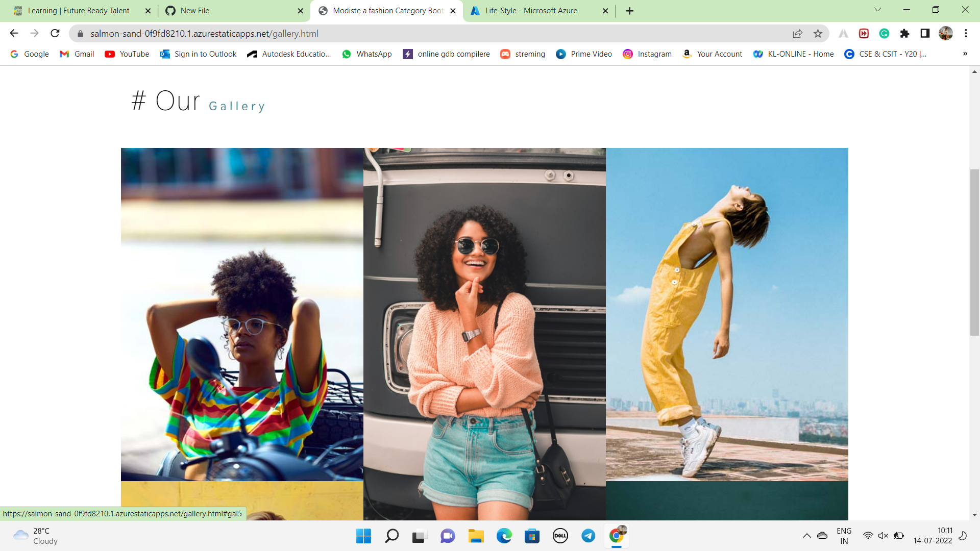Screen dimensions: 980x551
Task: Open the Instagram bookmark
Action: pos(647,54)
